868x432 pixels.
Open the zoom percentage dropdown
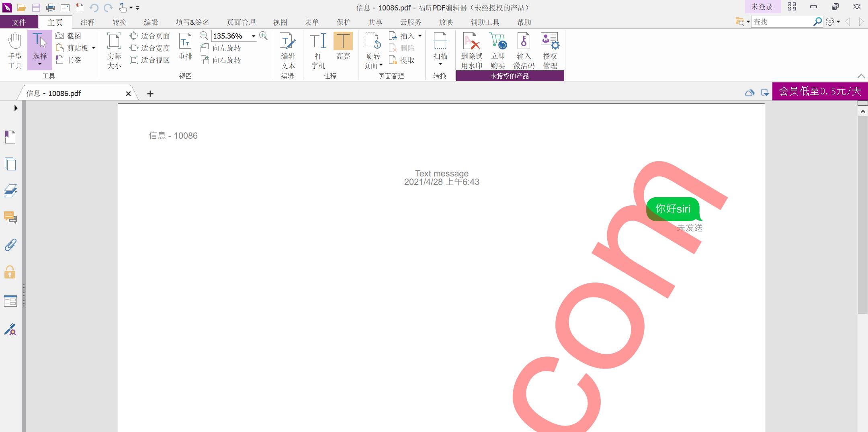coord(254,36)
